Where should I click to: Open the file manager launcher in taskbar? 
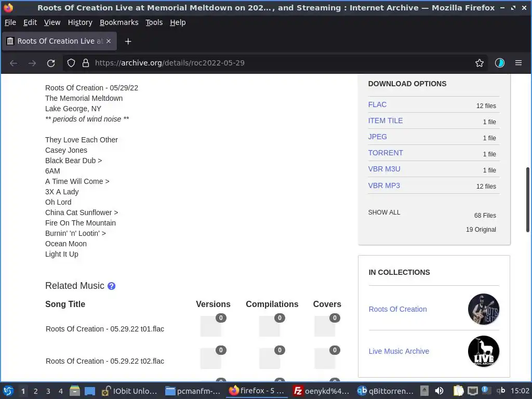pyautogui.click(x=75, y=391)
